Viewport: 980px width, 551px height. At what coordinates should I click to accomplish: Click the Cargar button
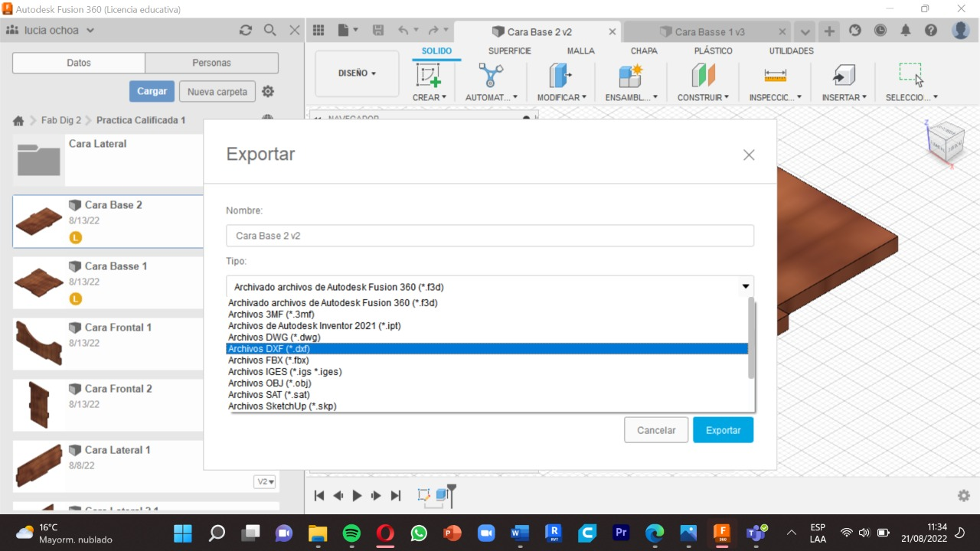pos(152,91)
